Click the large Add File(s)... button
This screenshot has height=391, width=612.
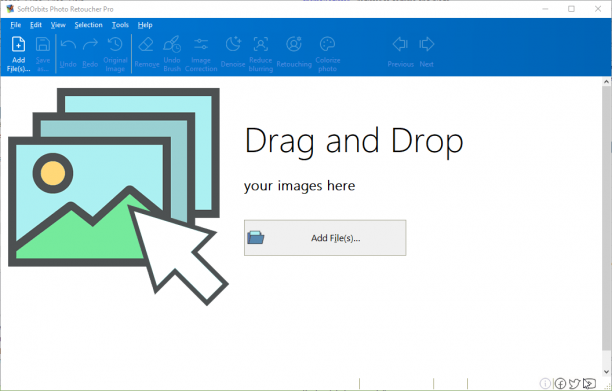pos(325,238)
